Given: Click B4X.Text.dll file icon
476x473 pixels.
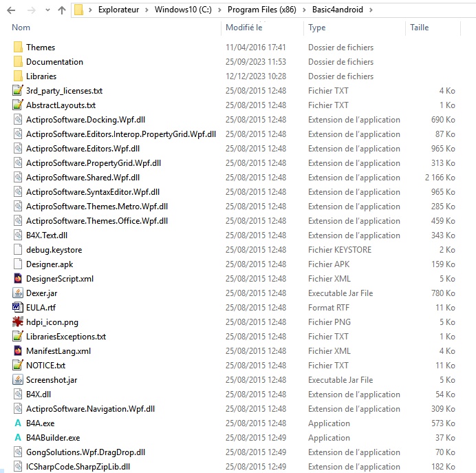Looking at the screenshot, I should [x=18, y=235].
